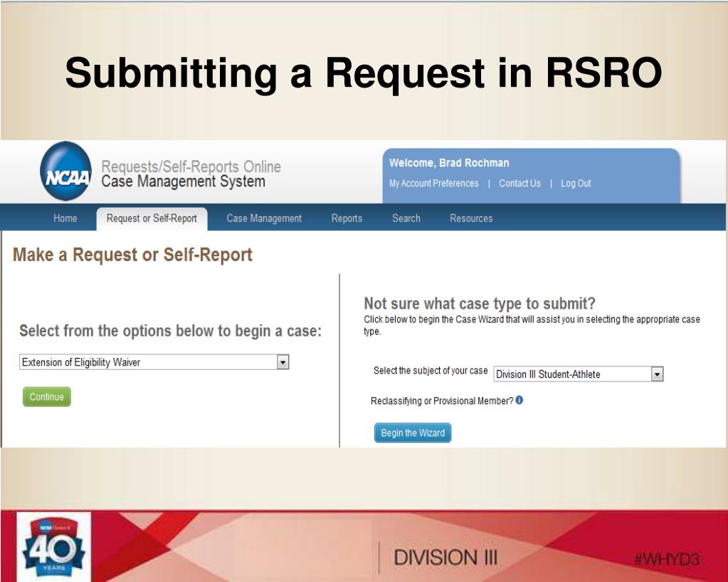Viewport: 728px width, 582px height.
Task: Open the Case Management tab
Action: [x=264, y=218]
